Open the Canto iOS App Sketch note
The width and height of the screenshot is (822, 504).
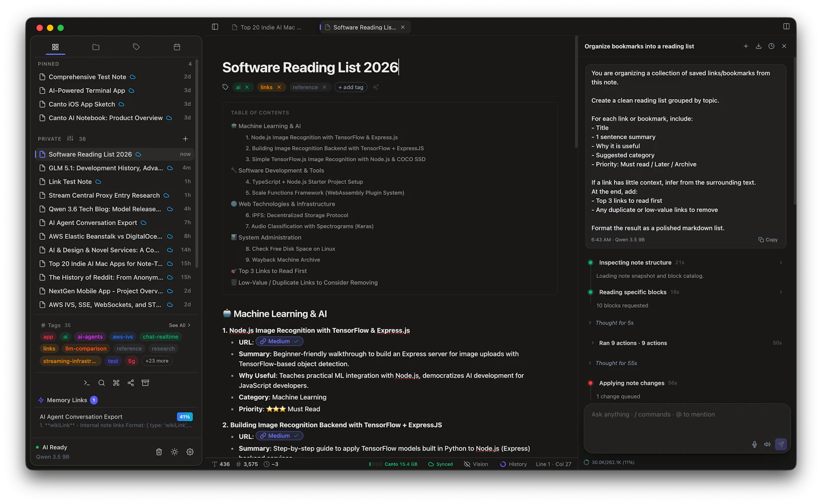pos(114,104)
